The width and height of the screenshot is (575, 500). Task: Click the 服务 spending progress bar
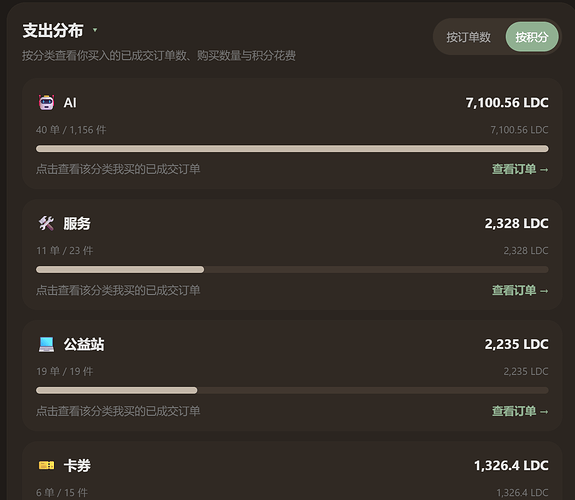point(292,270)
